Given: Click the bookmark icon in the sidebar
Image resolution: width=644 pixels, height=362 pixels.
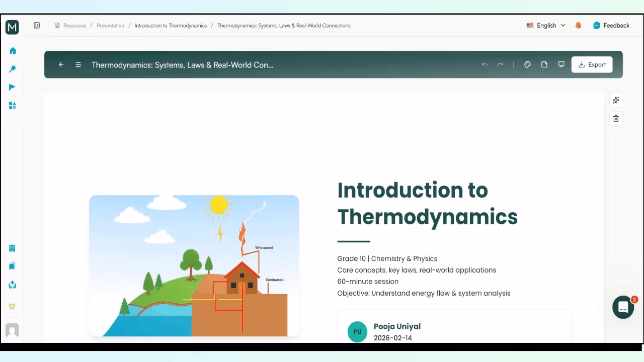Looking at the screenshot, I should 13,266.
